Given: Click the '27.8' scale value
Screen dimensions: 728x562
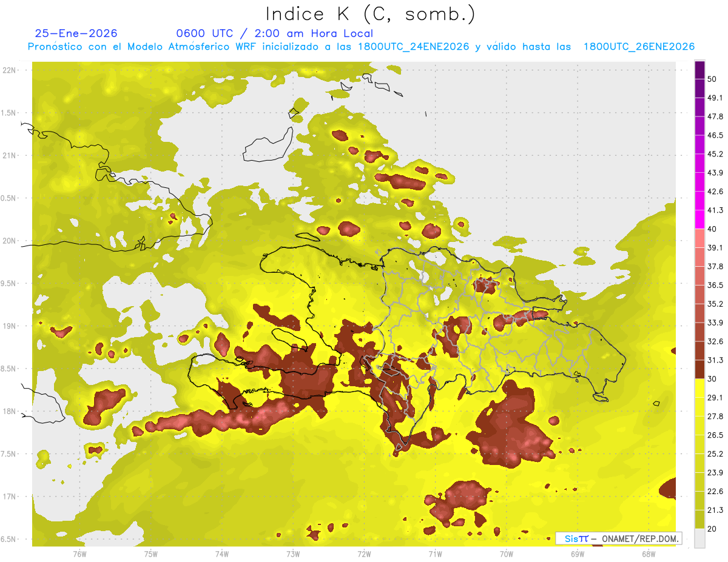Looking at the screenshot, I should click(715, 416).
